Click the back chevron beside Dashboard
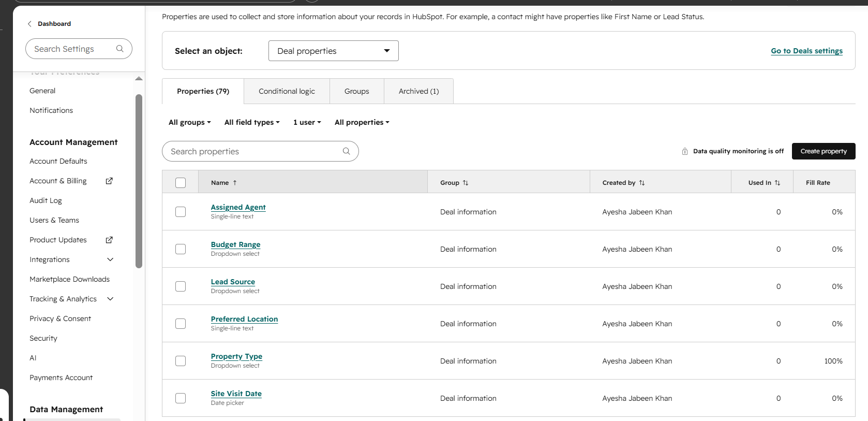The image size is (868, 421). point(29,24)
